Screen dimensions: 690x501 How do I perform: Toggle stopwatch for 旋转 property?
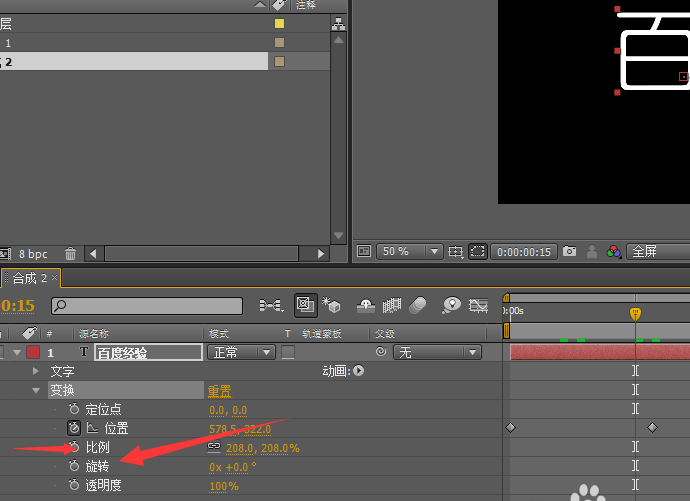coord(74,466)
